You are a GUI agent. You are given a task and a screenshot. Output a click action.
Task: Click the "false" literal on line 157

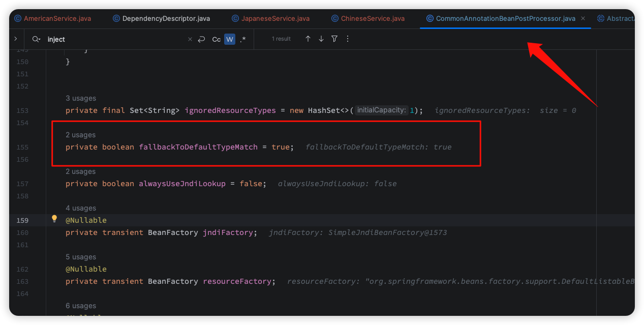click(251, 184)
